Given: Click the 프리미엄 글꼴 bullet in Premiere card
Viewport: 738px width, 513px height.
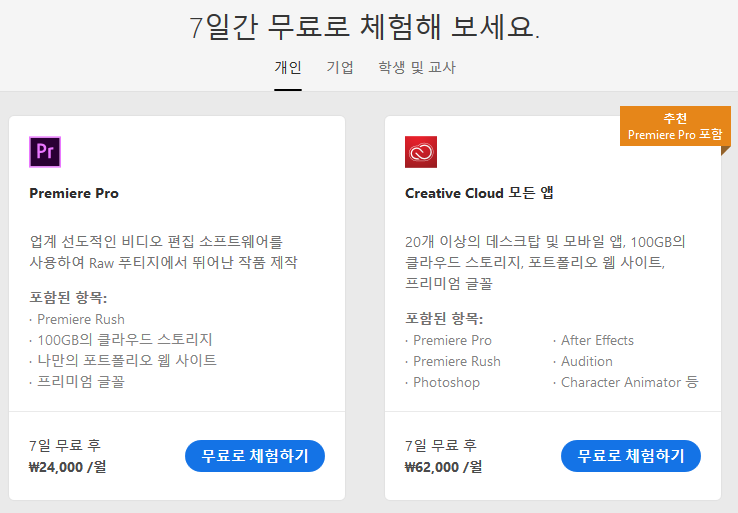Looking at the screenshot, I should (x=80, y=381).
